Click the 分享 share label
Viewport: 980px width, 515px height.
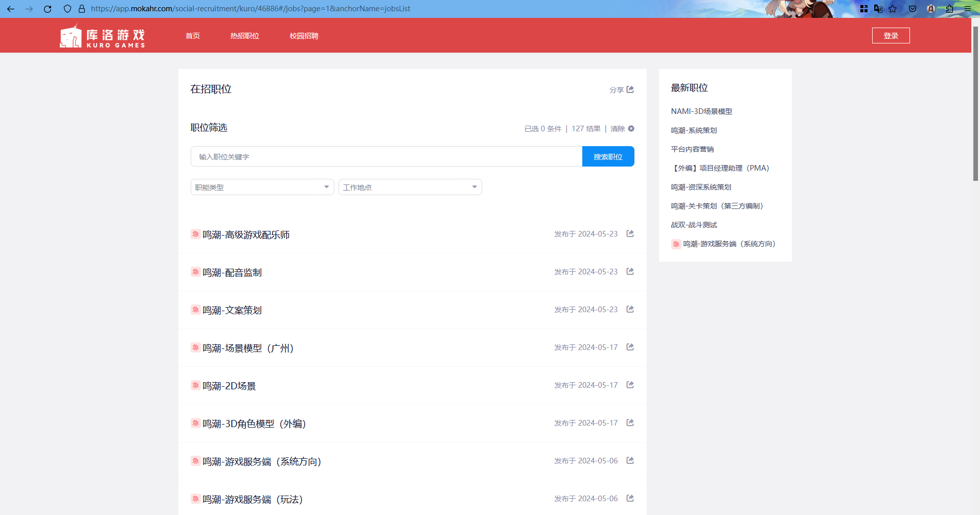[x=617, y=90]
